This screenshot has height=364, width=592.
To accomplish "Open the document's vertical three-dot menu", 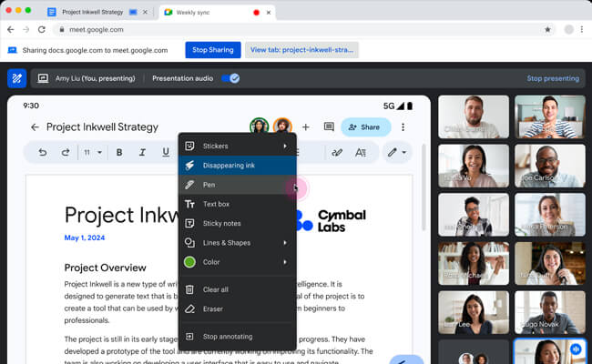I will [x=403, y=127].
